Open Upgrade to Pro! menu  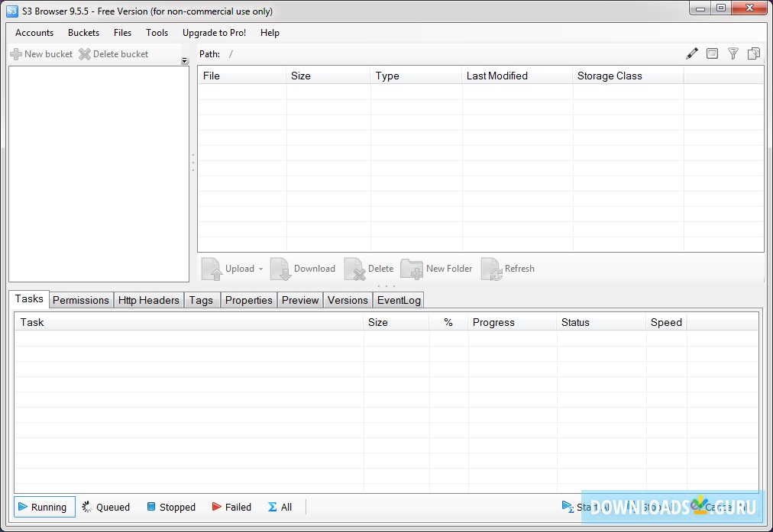(x=214, y=33)
